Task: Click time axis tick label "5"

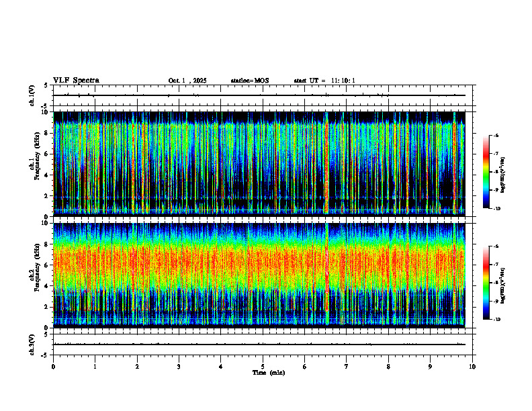Action: point(263,367)
